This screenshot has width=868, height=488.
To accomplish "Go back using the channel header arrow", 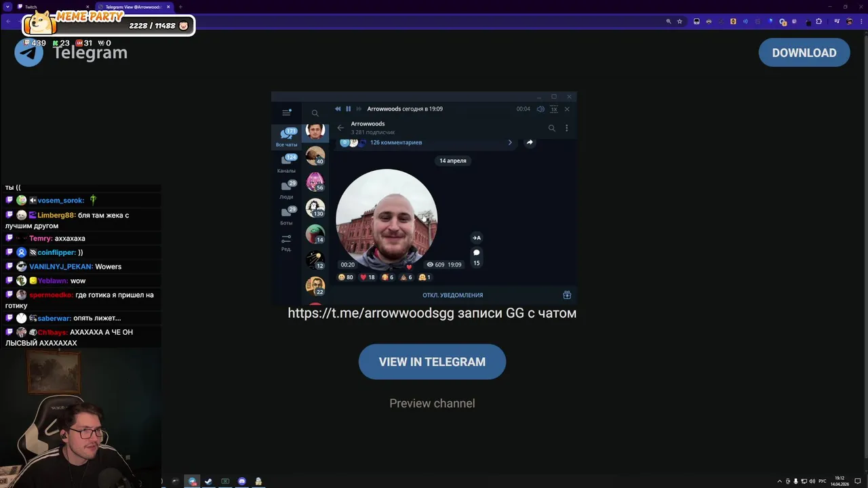I will pos(340,127).
